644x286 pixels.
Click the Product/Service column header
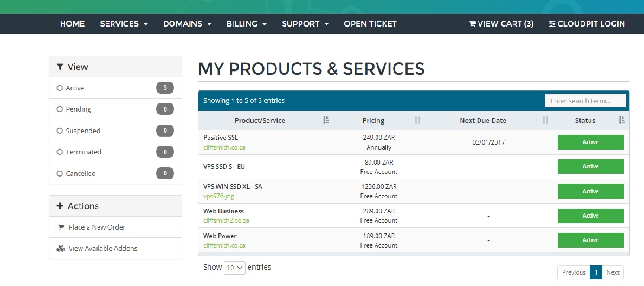pos(260,120)
